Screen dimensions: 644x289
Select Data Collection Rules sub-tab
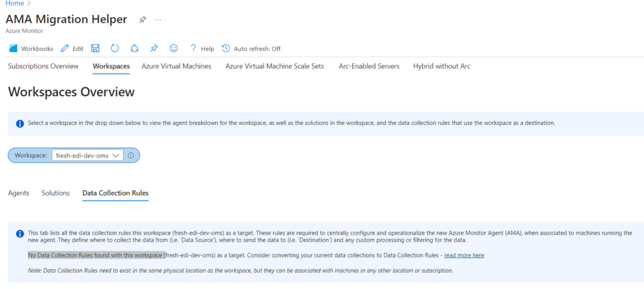pos(116,193)
